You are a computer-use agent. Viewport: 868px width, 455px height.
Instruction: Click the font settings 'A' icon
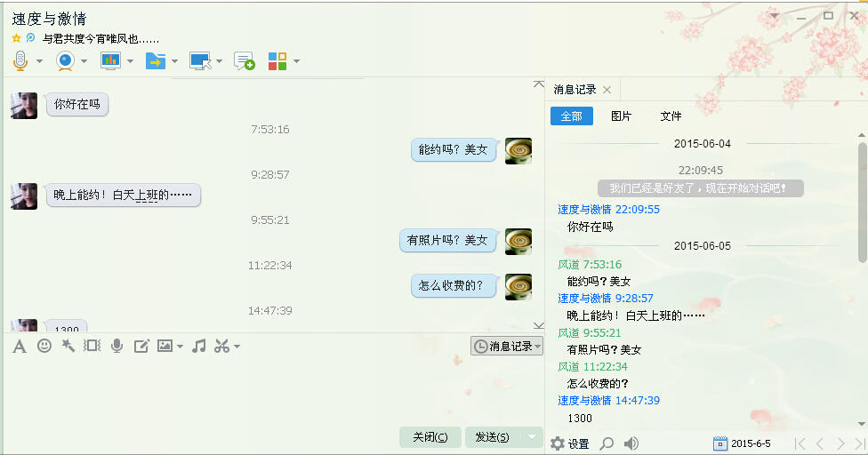pos(20,346)
